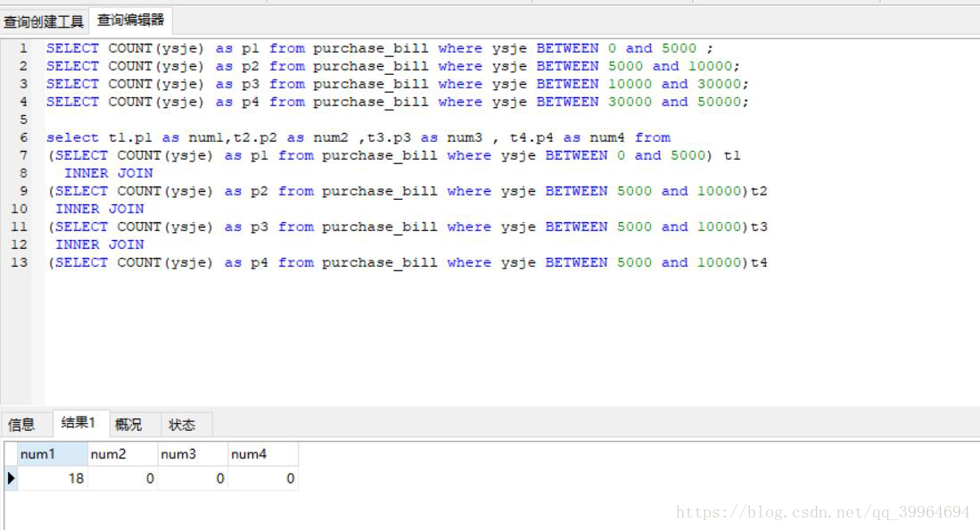Image resolution: width=980 pixels, height=530 pixels.
Task: Select the num3 cell showing 0
Action: 193,478
